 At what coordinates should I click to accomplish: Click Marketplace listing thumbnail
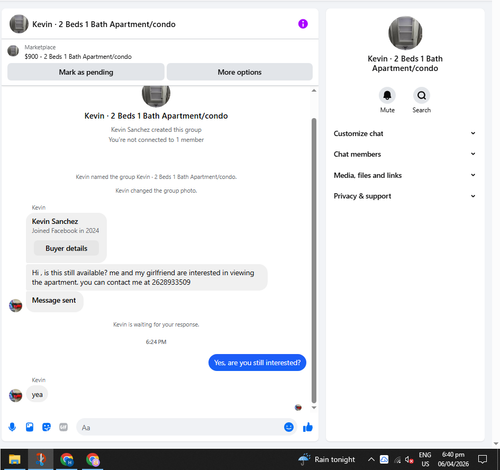pos(13,51)
